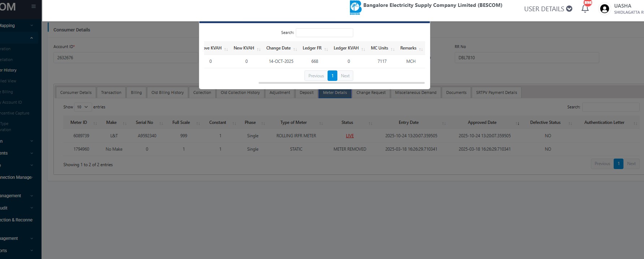Viewport: 644px width, 259px height.
Task: Select the Meter Details tab
Action: [x=335, y=92]
